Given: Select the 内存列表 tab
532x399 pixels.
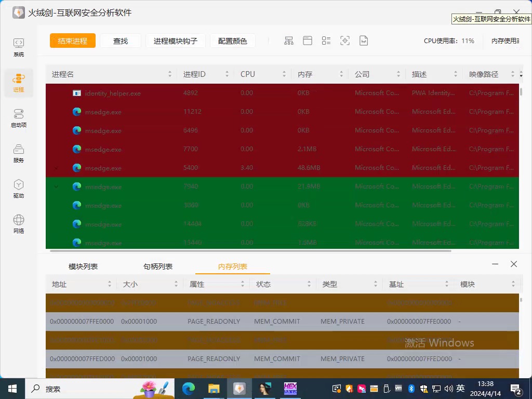Looking at the screenshot, I should (x=233, y=267).
